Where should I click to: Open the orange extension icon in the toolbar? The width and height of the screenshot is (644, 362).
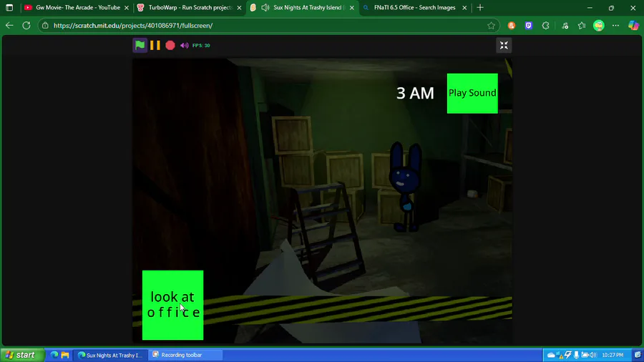(x=512, y=26)
